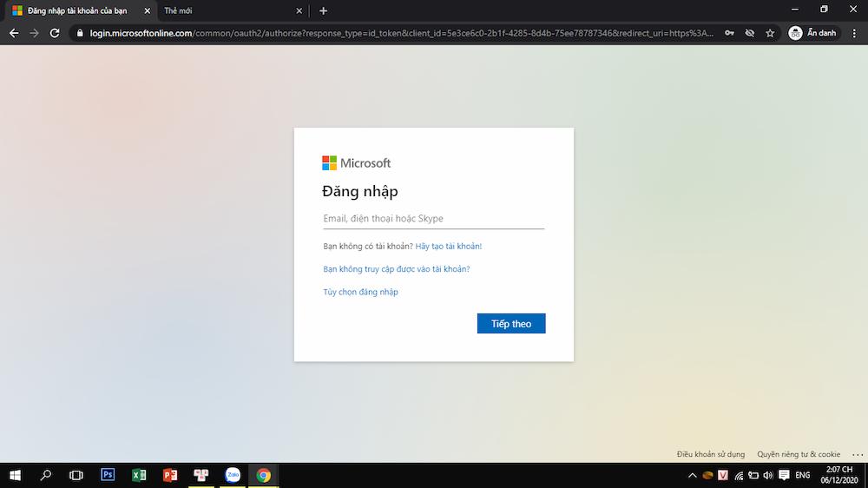Open the clock showing 2:07 CH
868x488 pixels.
[839, 475]
